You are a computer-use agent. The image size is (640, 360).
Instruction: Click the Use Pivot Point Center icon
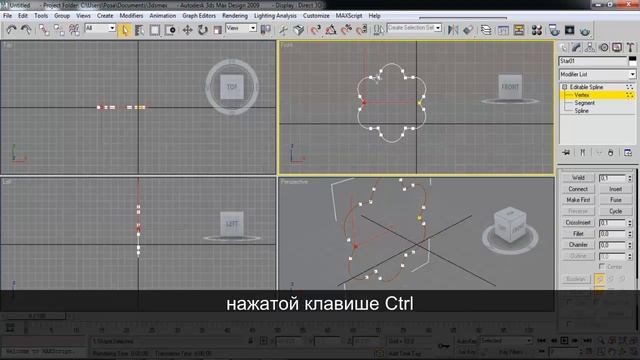coord(266,30)
